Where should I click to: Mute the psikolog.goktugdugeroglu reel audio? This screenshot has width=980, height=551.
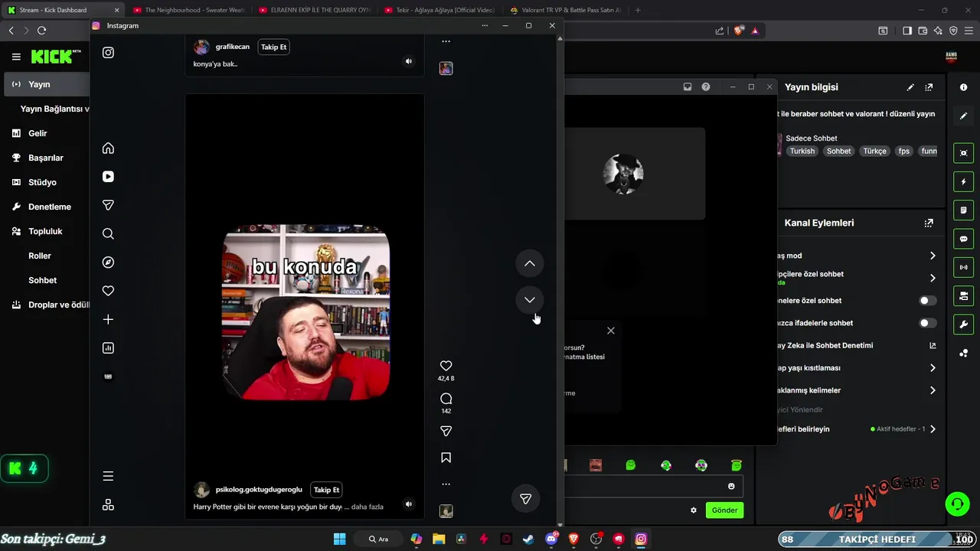[x=408, y=504]
